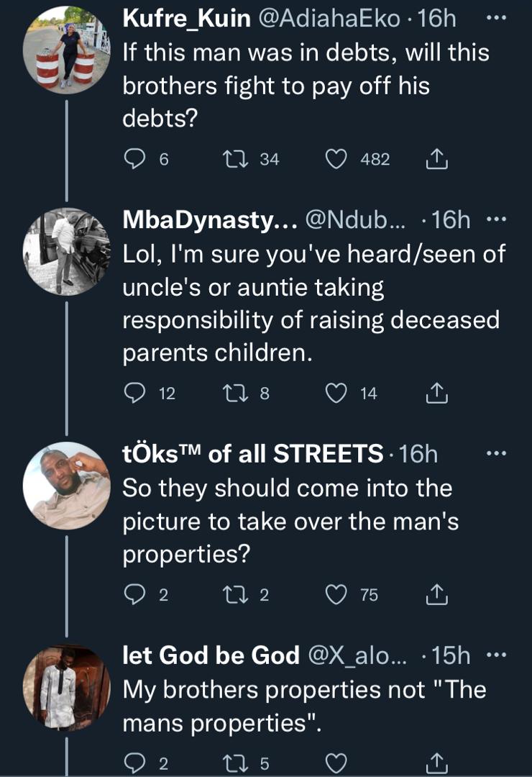532x777 pixels.
Task: Like MbaDynasty's tweet with 14 likes
Action: 336,393
